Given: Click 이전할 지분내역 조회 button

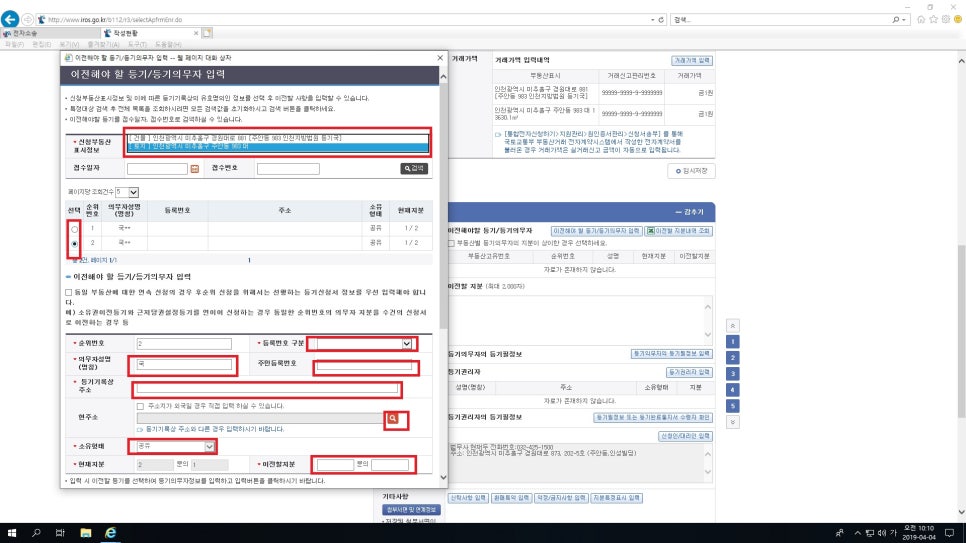Looking at the screenshot, I should point(678,231).
